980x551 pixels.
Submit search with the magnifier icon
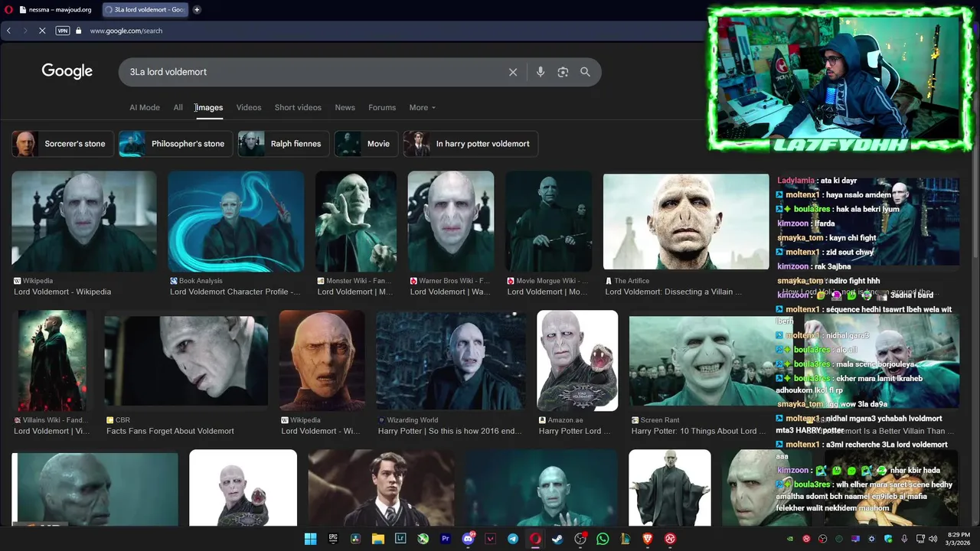[x=585, y=72]
